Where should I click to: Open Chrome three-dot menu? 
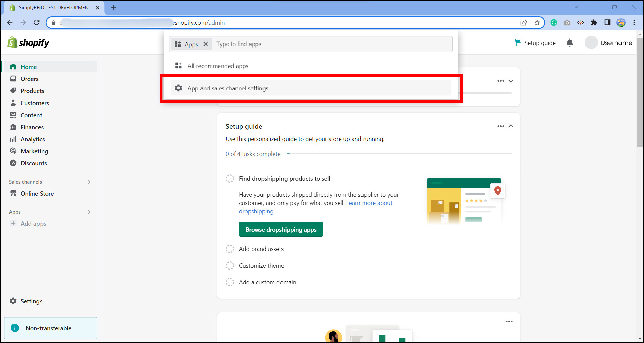click(x=634, y=23)
